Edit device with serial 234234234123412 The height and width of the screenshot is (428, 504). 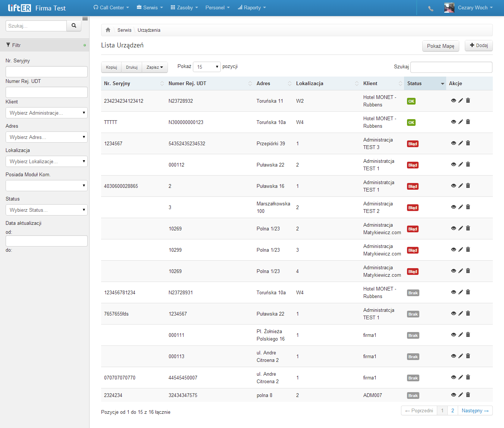(x=461, y=100)
